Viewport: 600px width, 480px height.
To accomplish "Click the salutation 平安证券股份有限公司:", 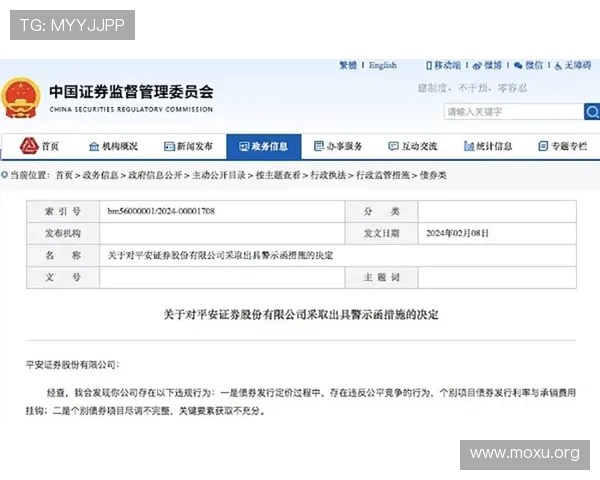I will pos(72,365).
